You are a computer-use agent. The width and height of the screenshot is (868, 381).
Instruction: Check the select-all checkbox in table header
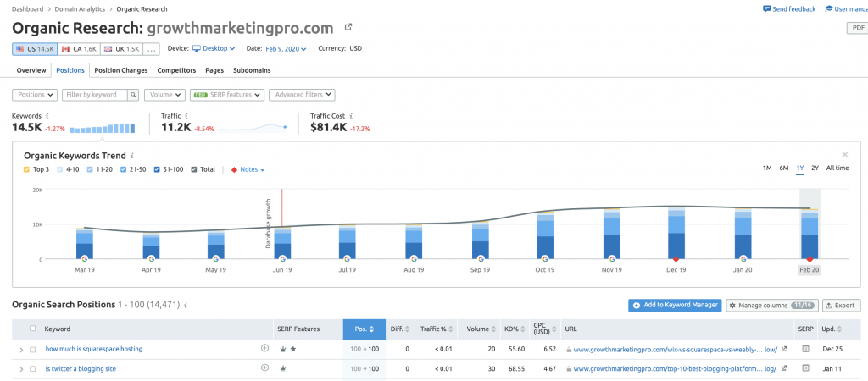point(33,329)
